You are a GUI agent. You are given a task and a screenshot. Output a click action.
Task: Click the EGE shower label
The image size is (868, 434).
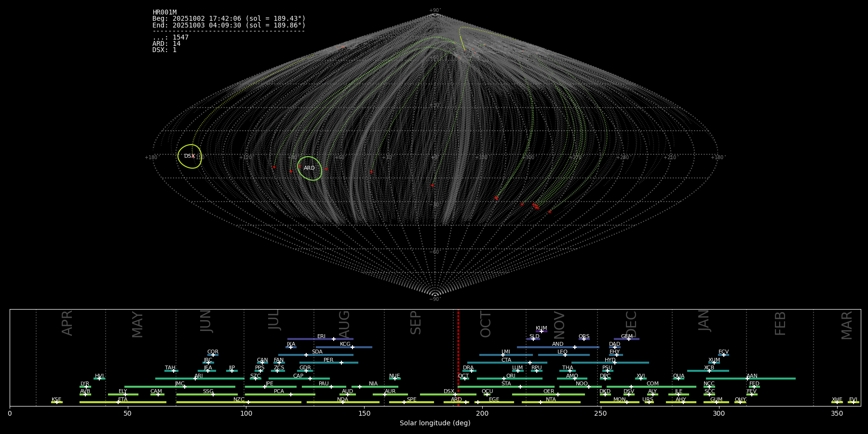click(x=494, y=400)
